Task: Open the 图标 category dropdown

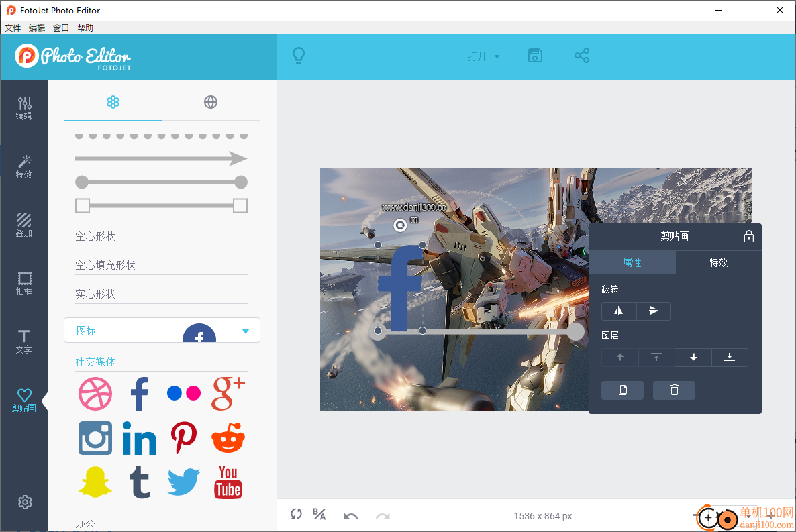Action: tap(162, 331)
